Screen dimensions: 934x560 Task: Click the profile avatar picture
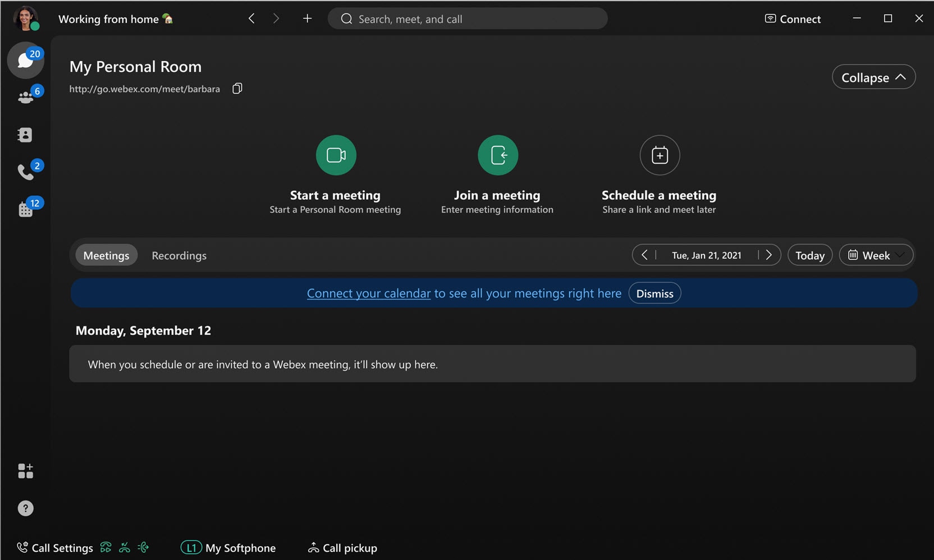26,19
